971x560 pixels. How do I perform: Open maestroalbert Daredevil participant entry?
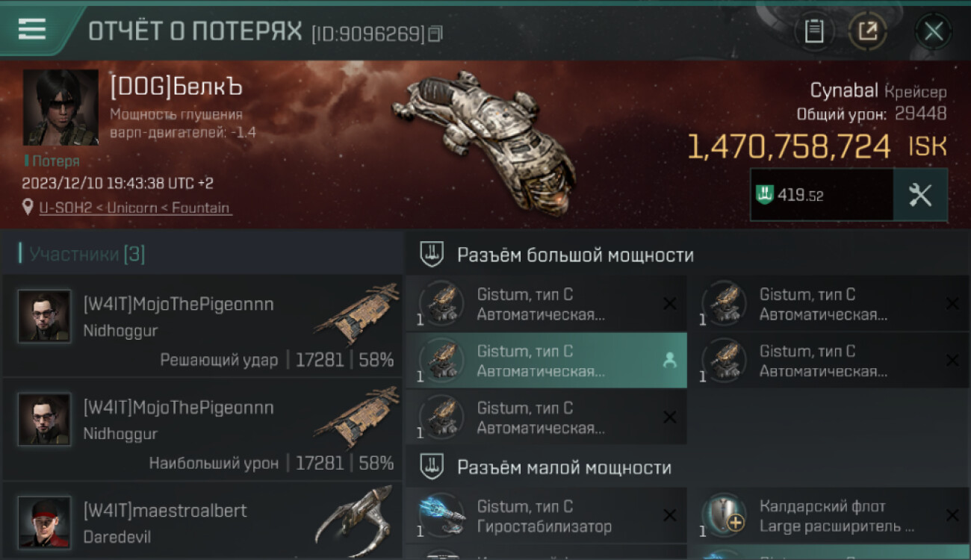tap(202, 521)
